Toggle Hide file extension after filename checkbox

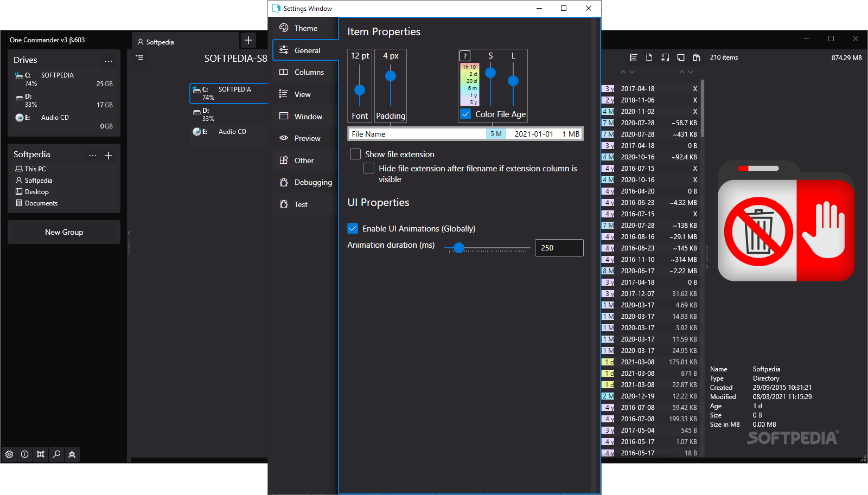pyautogui.click(x=369, y=168)
